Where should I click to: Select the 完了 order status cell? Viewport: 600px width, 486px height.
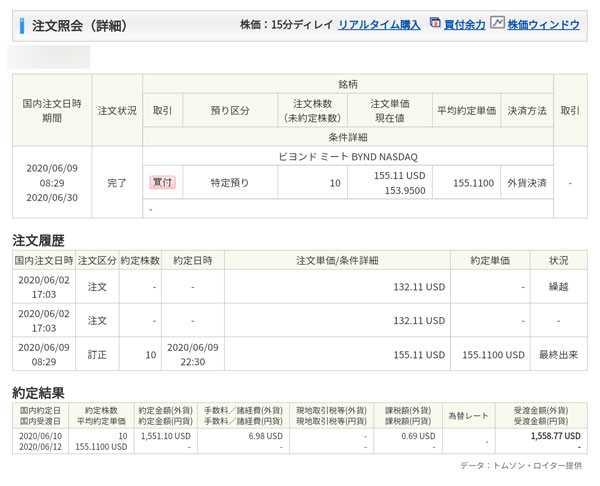pyautogui.click(x=117, y=183)
